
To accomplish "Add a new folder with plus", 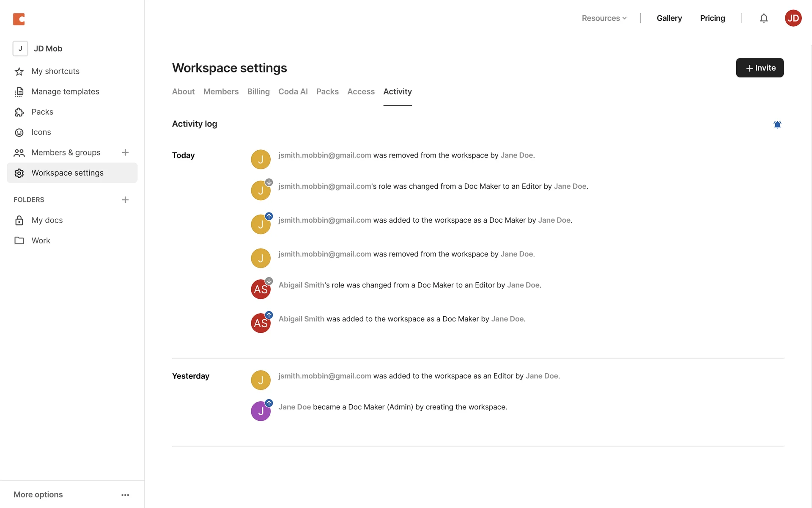I will 125,200.
